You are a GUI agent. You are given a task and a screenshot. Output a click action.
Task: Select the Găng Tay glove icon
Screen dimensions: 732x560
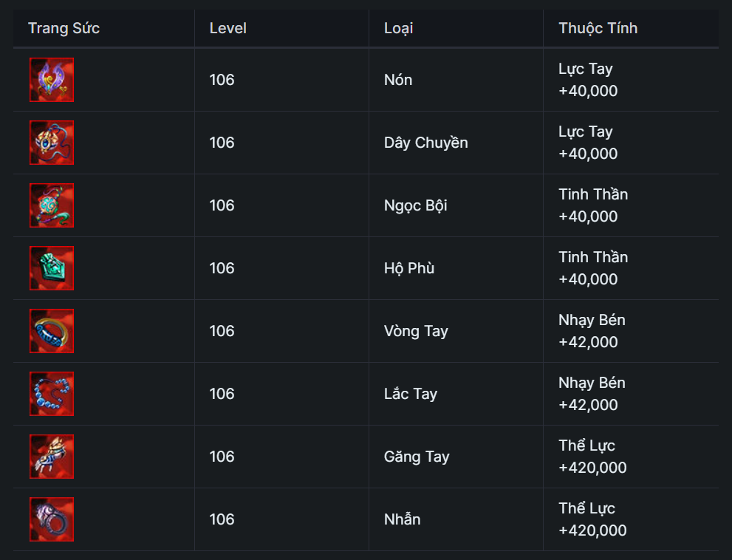(x=52, y=457)
